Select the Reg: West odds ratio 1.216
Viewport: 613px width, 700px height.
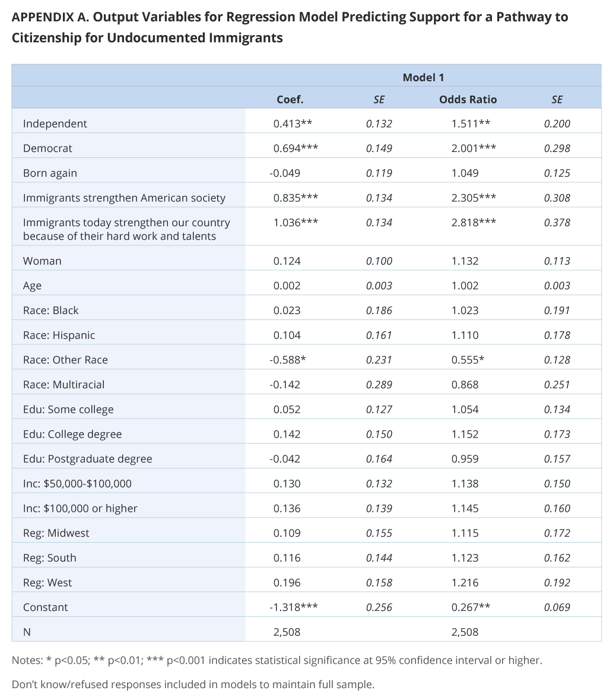(465, 582)
